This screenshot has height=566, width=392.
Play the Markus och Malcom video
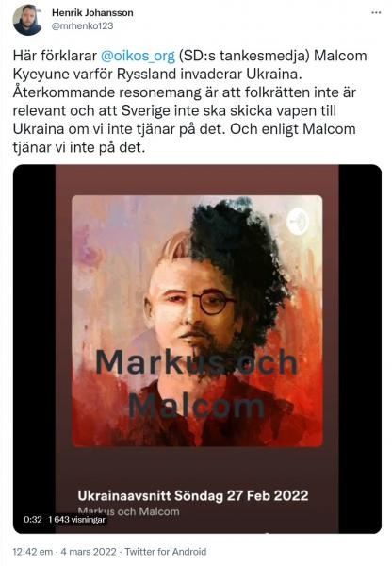point(197,349)
